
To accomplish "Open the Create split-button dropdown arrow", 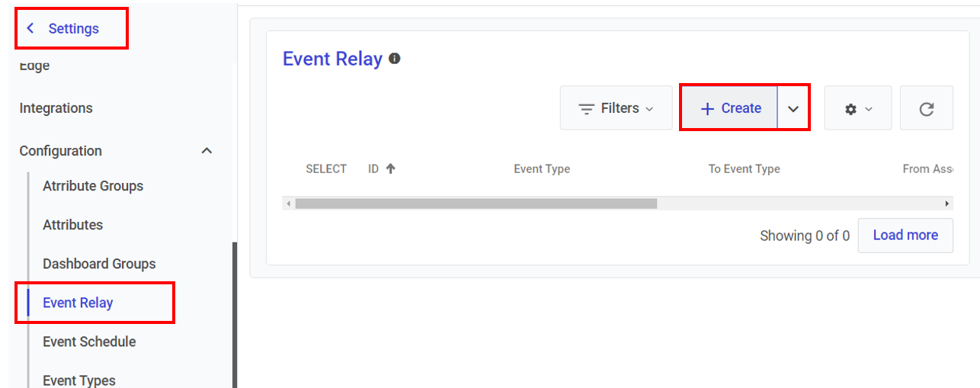I will tap(793, 109).
